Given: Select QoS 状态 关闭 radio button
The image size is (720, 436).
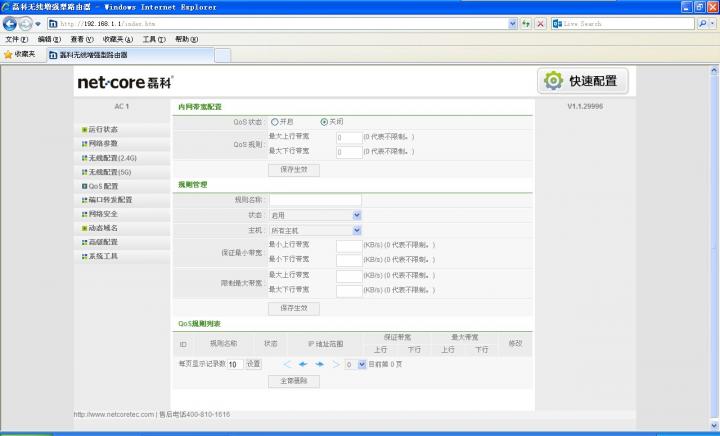Looking at the screenshot, I should pyautogui.click(x=324, y=122).
